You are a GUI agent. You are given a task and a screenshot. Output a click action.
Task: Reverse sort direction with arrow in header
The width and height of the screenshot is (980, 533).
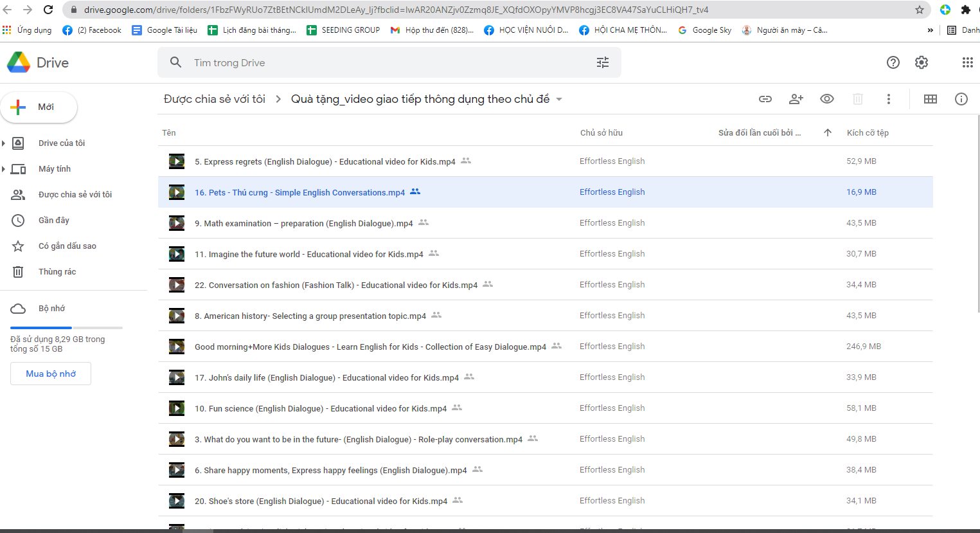pos(827,133)
